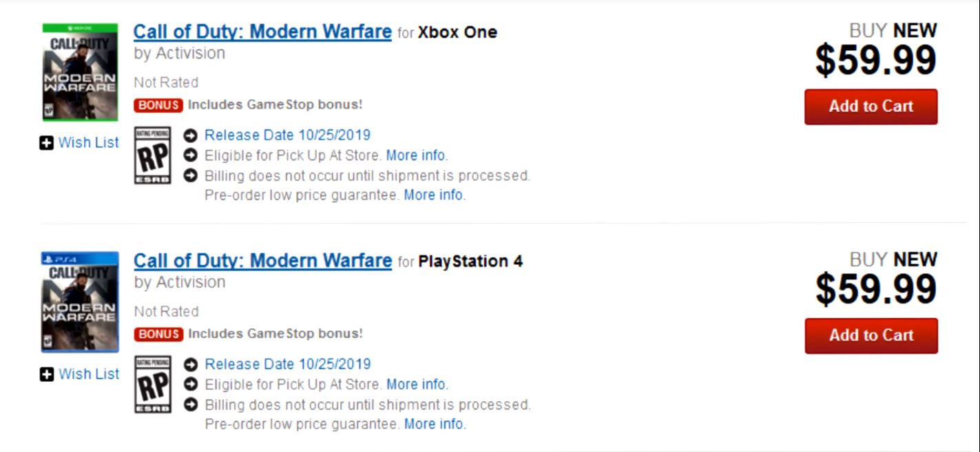Viewport: 980px width, 452px height.
Task: Open the PlayStation 4 Modern Warfare cover thumbnail
Action: (x=80, y=302)
